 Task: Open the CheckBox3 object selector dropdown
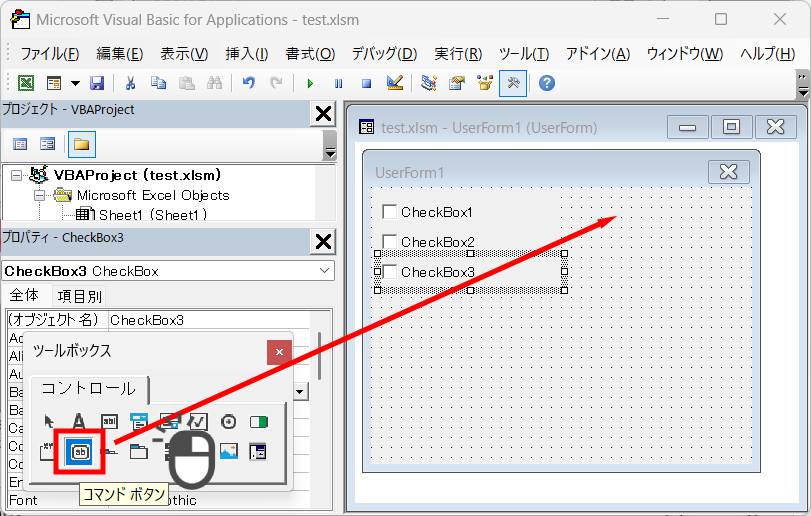point(324,270)
